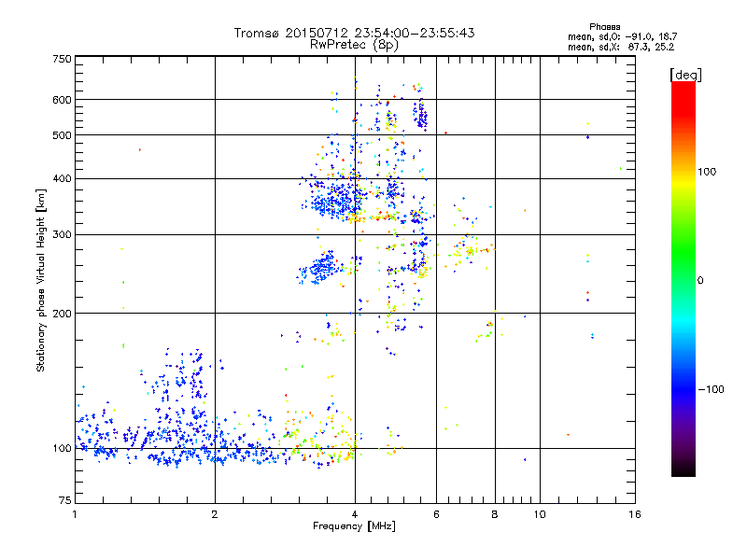Click the x-axis tick label '6'
Screen dimensions: 747x560
pos(436,514)
